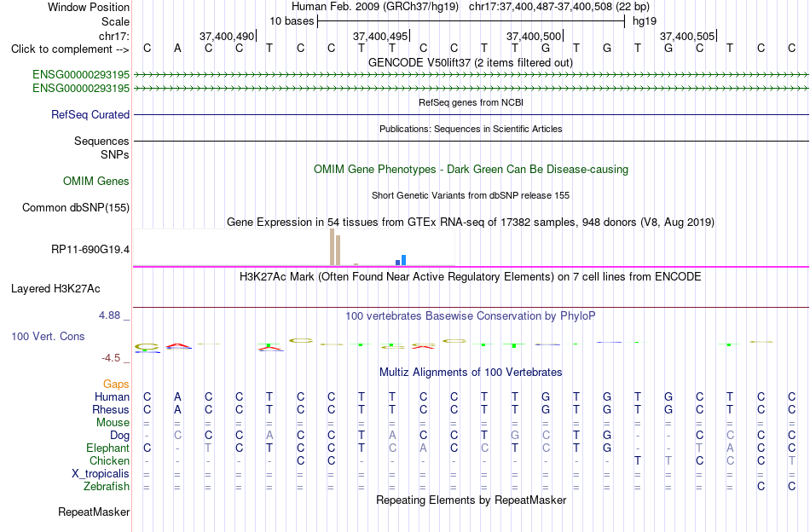Click the tall tan bars in GTEx chart
The width and height of the screenshot is (810, 532).
(x=335, y=247)
